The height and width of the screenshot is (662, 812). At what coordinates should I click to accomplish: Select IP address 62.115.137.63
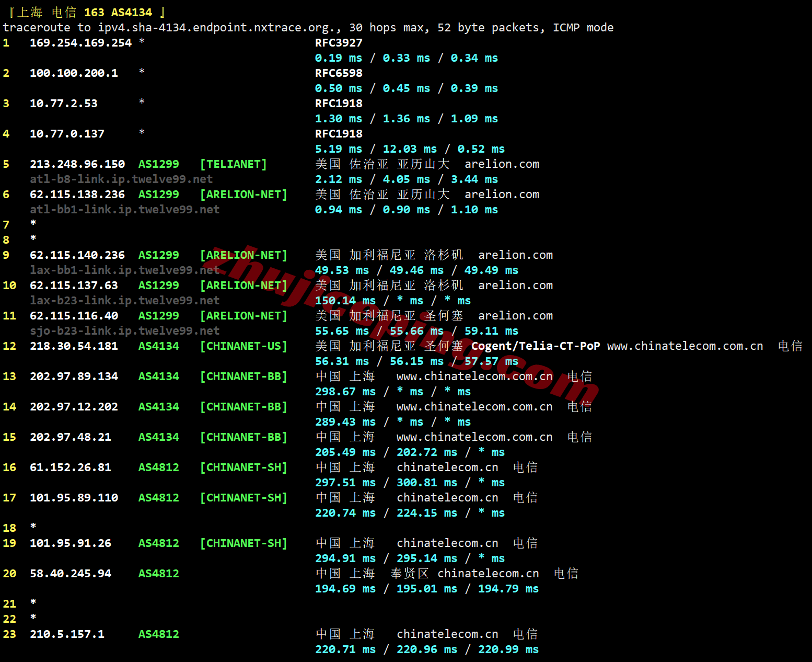pos(74,286)
